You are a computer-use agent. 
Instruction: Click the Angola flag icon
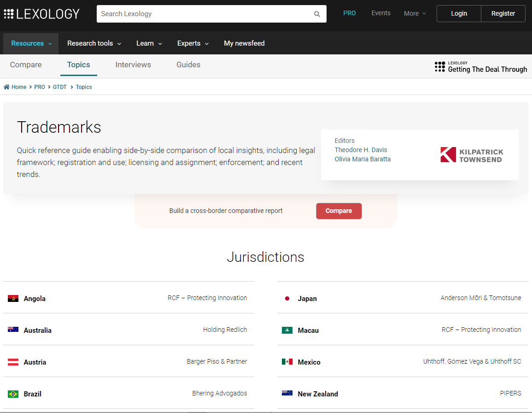pos(13,299)
